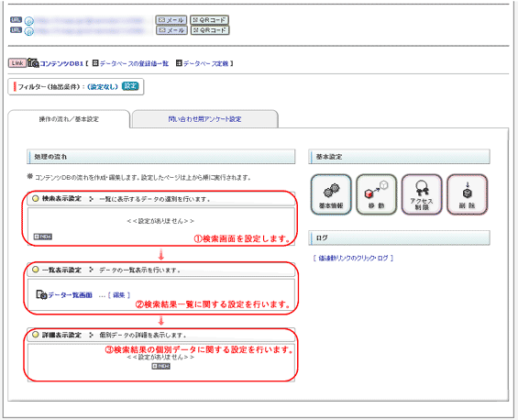Click new icon under 検索表示設定
The image size is (518, 420).
click(x=43, y=237)
